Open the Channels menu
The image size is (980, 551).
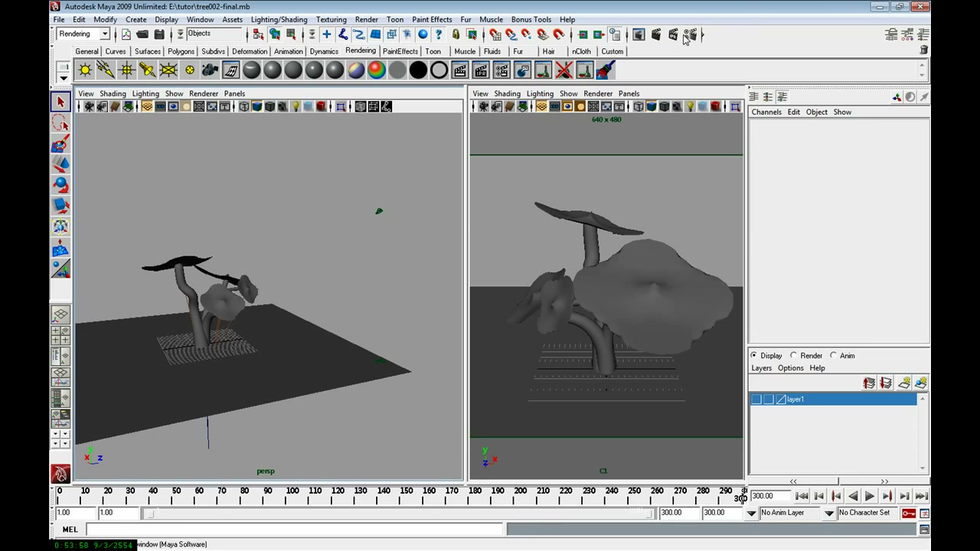coord(766,112)
